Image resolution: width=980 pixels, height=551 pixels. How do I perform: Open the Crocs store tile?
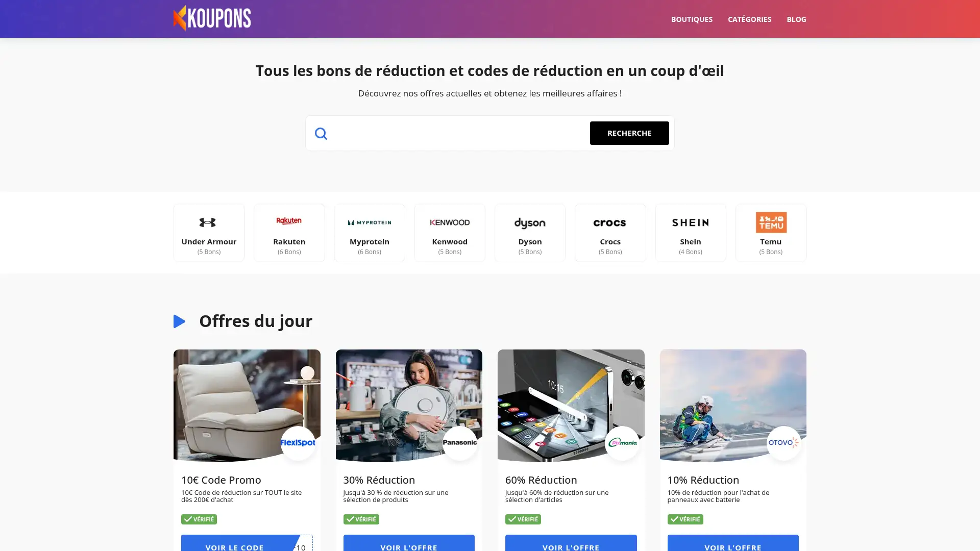pos(610,233)
